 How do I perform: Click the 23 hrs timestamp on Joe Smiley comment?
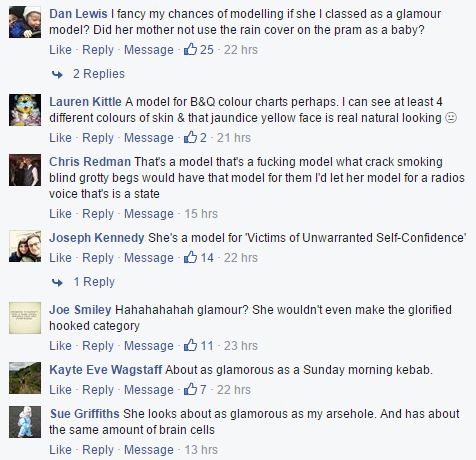241,346
